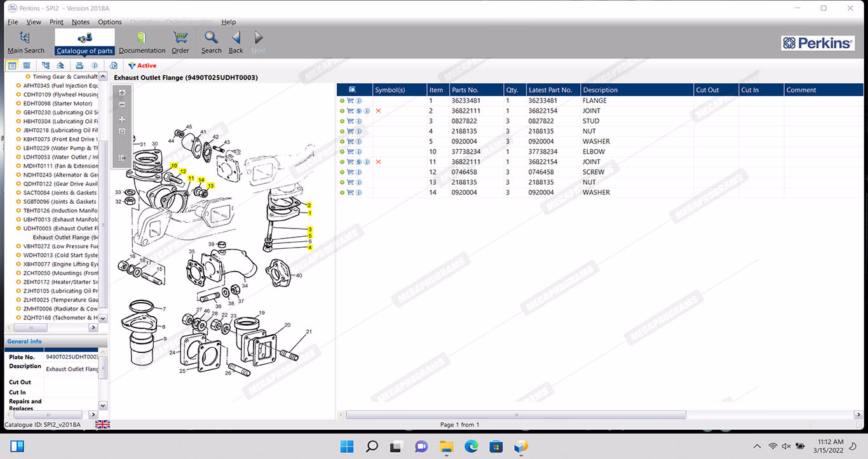Click the bottom list-arrow icon in diagram tools
The width and height of the screenshot is (868, 459).
[x=122, y=158]
